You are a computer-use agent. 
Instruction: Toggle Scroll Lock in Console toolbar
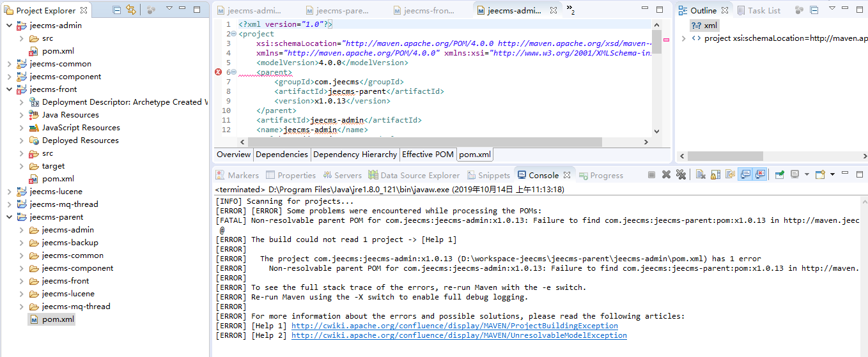coord(715,174)
